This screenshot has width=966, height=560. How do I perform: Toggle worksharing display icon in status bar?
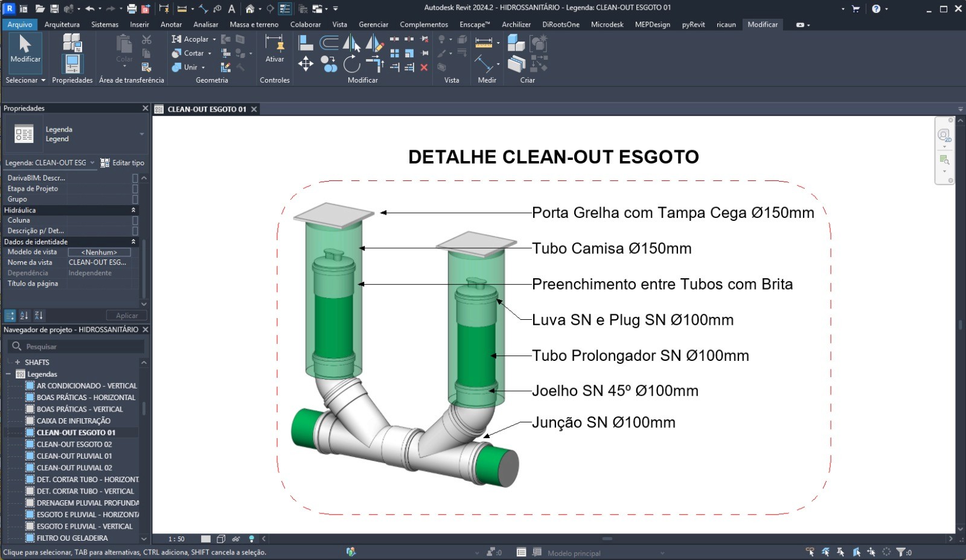point(351,552)
